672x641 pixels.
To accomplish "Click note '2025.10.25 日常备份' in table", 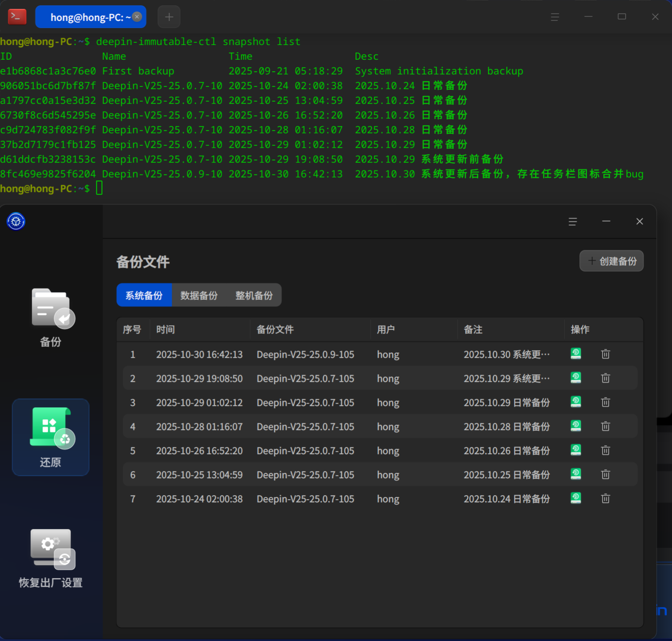I will [x=507, y=475].
